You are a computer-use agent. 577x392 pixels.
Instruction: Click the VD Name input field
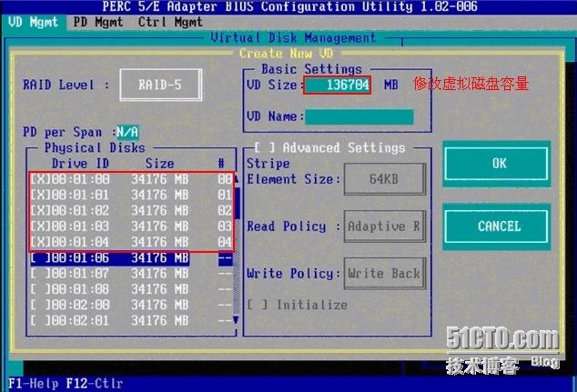tap(359, 116)
